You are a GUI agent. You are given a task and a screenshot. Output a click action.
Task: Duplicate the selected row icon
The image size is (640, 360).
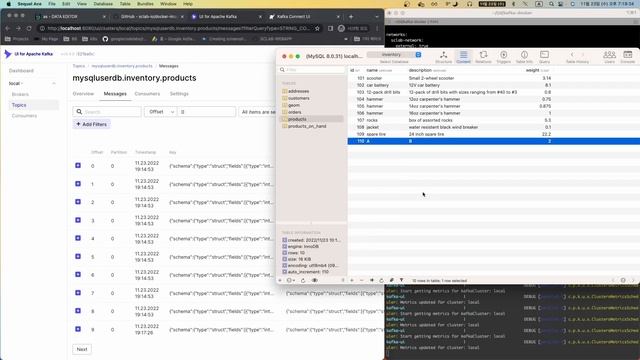(x=372, y=280)
